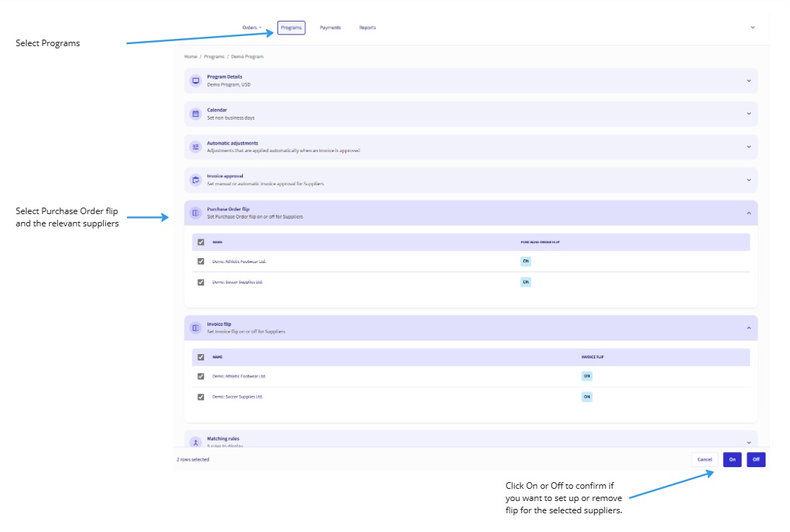Viewport: 790px width, 532px height.
Task: Click ON badge for Soccer Supplies Purchase Order flip
Action: [525, 282]
